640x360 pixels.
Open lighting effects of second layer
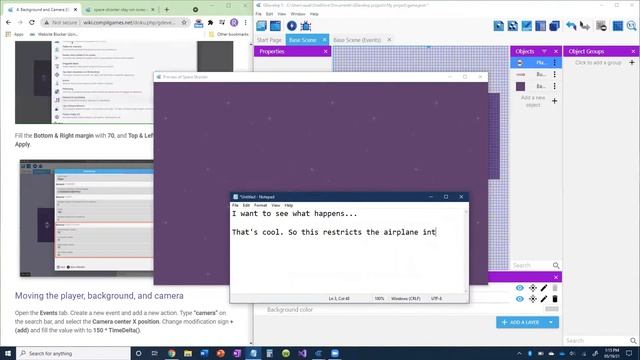(533, 299)
